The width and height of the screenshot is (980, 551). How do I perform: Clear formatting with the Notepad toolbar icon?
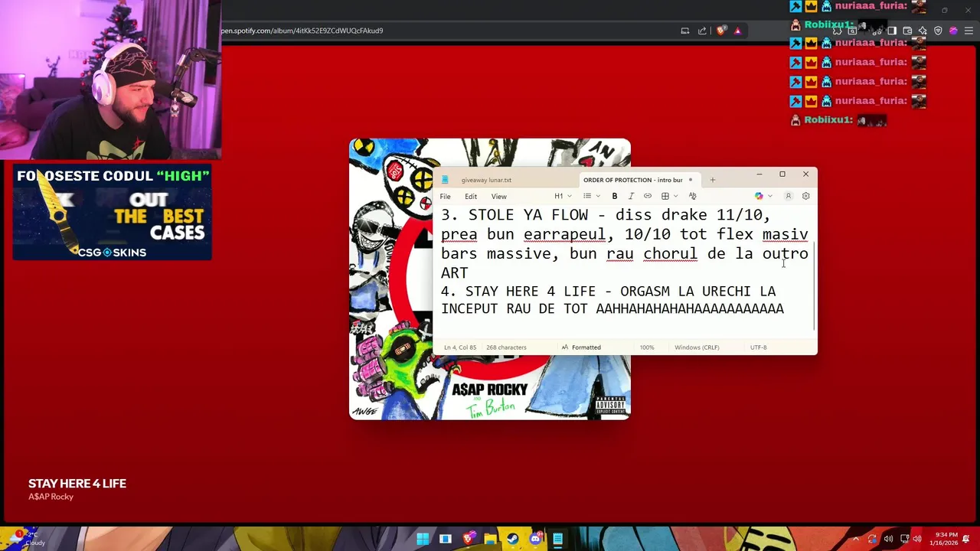click(693, 196)
